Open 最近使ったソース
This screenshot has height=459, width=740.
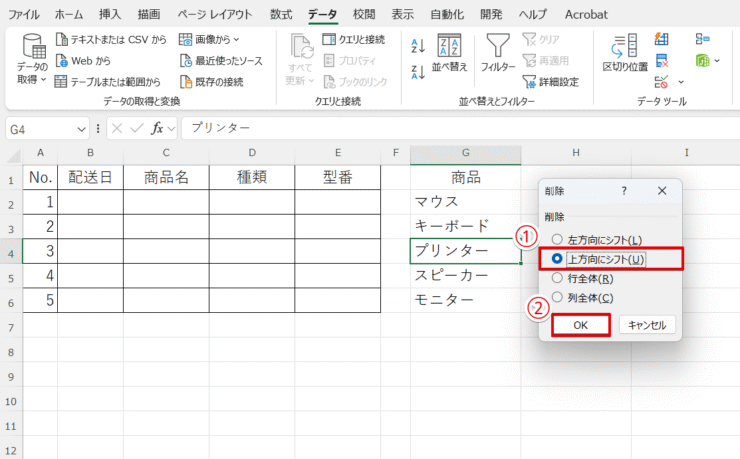(x=221, y=60)
